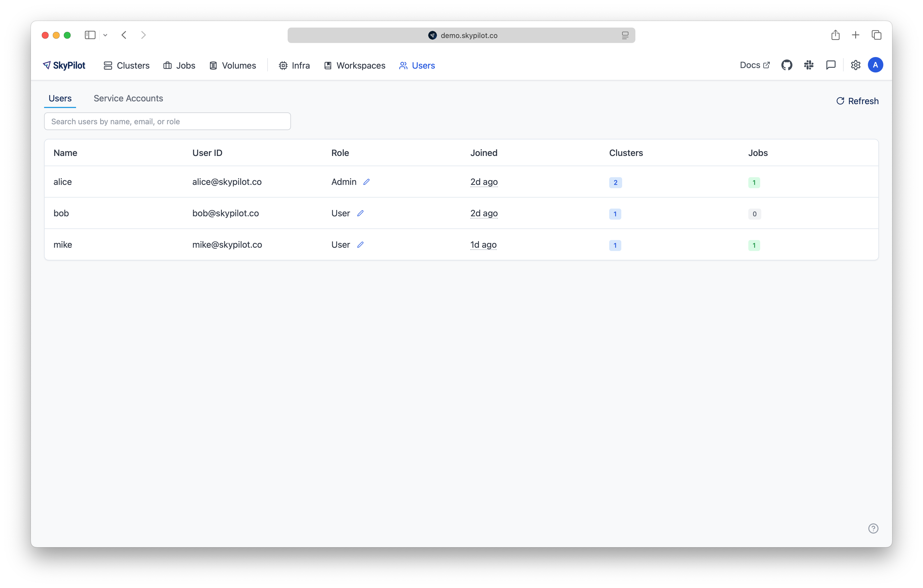Viewport: 923px width, 588px height.
Task: Click the name 'mike' in table
Action: [63, 245]
